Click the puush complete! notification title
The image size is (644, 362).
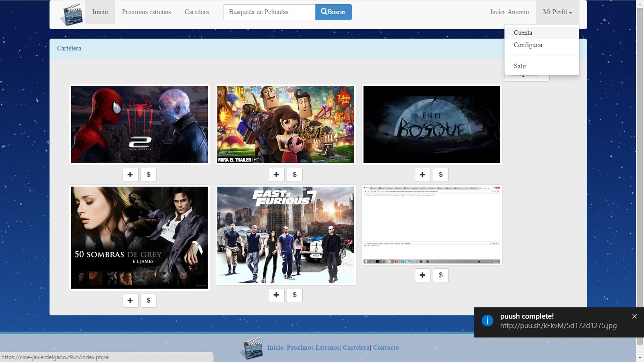tap(527, 316)
